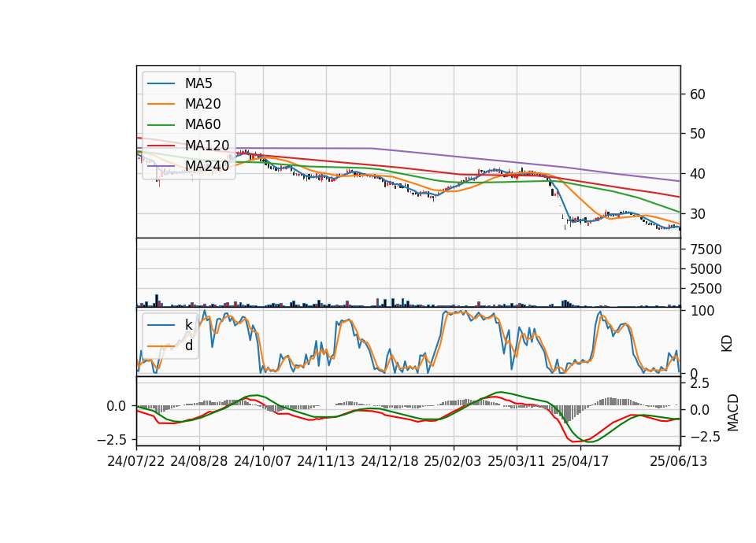Screen dimensions: 756x543
Task: Click the MACD axis title label
Action: [733, 412]
